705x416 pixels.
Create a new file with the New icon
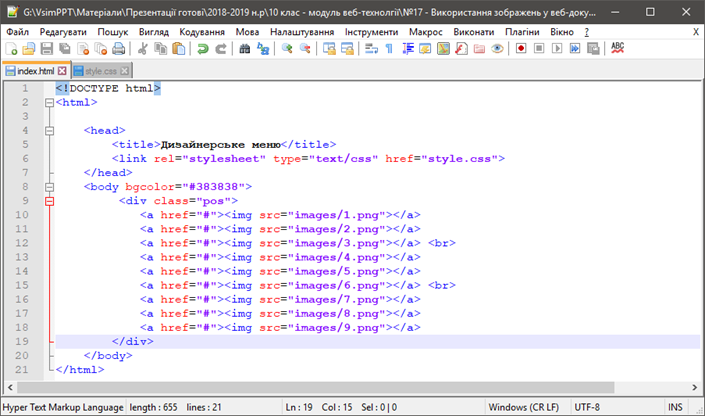tap(11, 49)
